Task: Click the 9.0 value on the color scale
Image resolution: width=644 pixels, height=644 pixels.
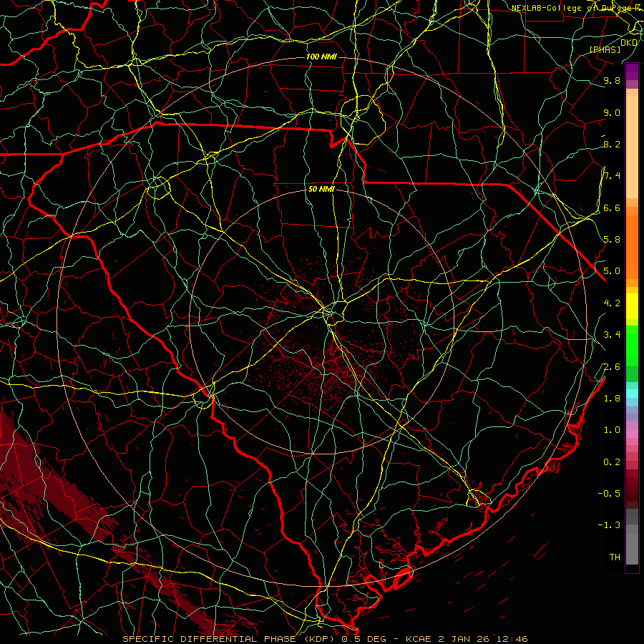Action: (x=612, y=112)
